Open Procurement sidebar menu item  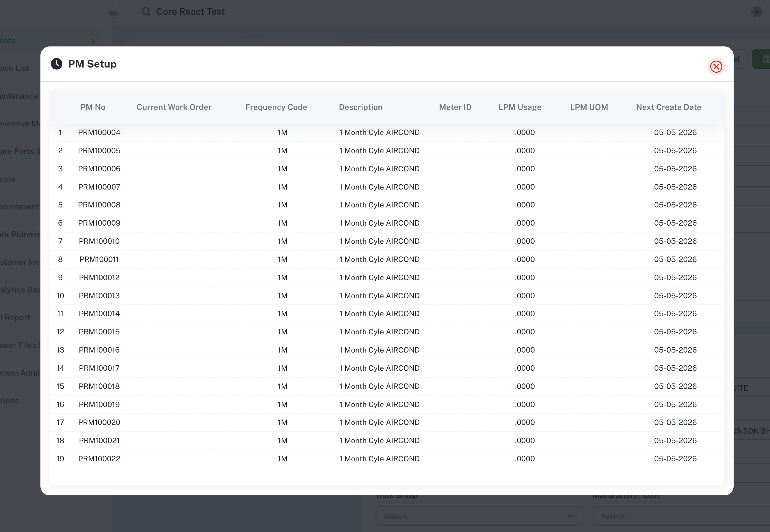pos(19,207)
